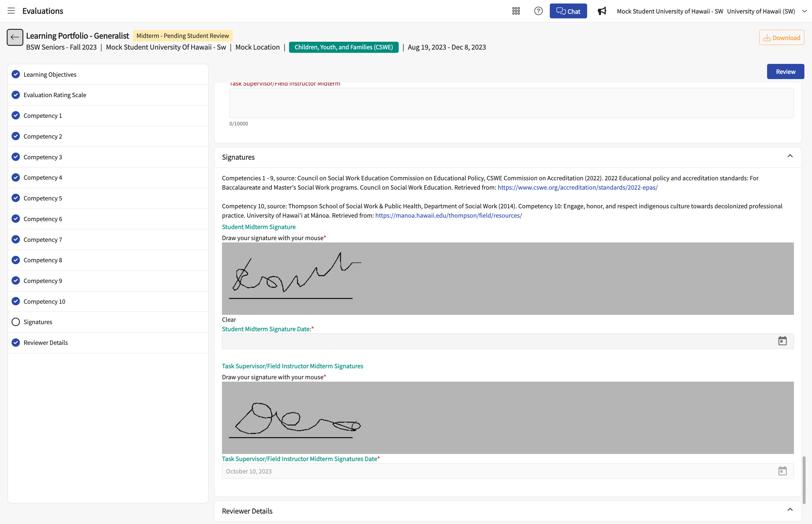
Task: Click the Children, Youth, and Families (CSWE) tag
Action: (x=344, y=47)
